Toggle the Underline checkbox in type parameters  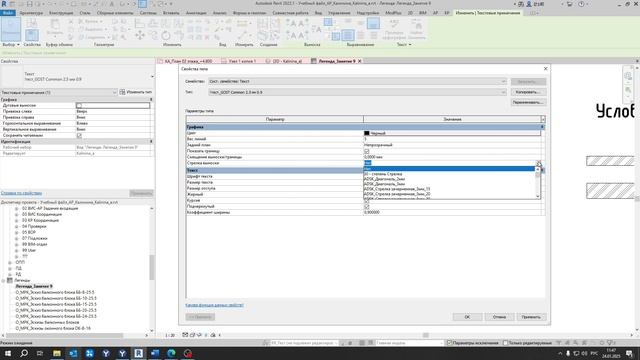click(x=367, y=207)
